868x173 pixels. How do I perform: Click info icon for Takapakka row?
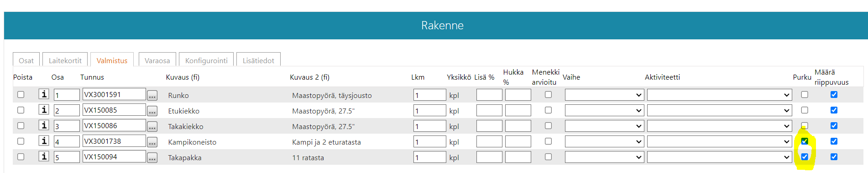(44, 157)
